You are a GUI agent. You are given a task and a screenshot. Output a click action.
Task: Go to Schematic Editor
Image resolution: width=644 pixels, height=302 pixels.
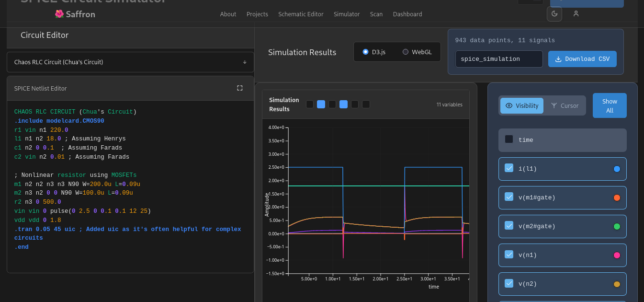pyautogui.click(x=301, y=14)
